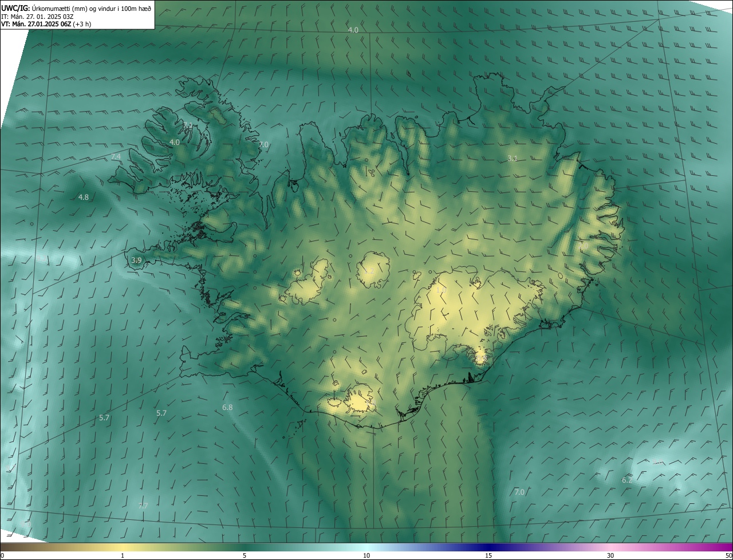Click the 0 tick on the color scale
Viewport: 733px width, 560px height.
coord(2,555)
